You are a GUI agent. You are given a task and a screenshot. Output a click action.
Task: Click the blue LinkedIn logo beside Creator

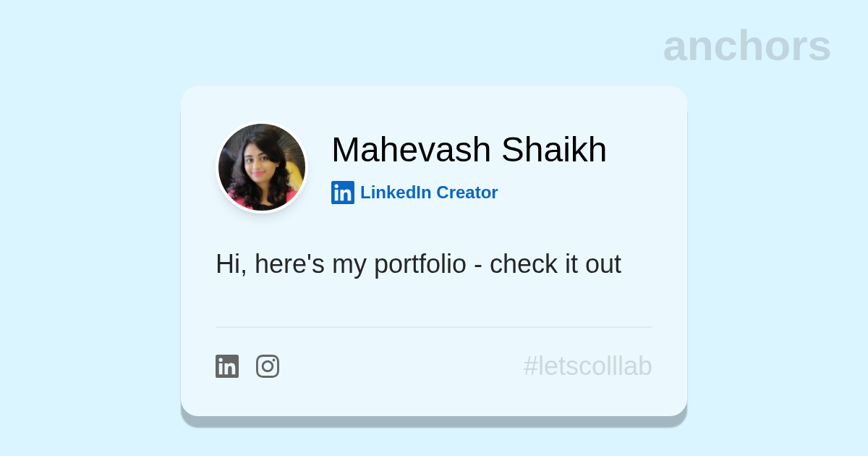point(343,193)
